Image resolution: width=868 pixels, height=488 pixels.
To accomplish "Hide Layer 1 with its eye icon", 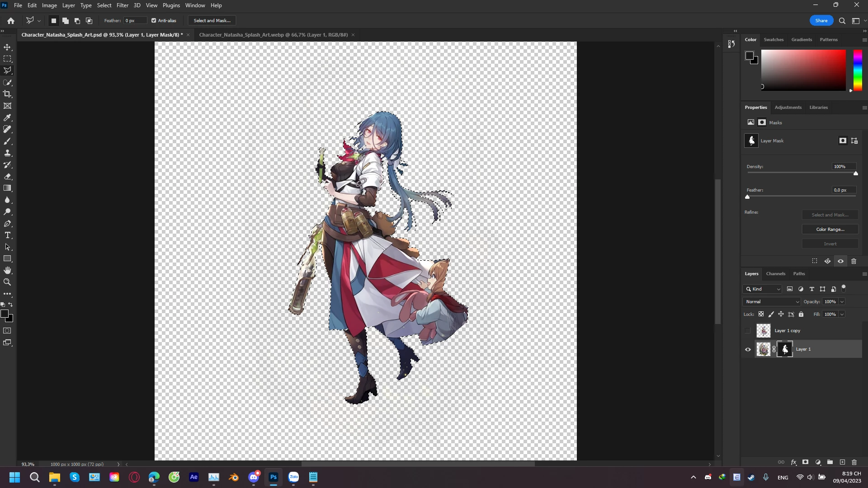I will (x=748, y=349).
